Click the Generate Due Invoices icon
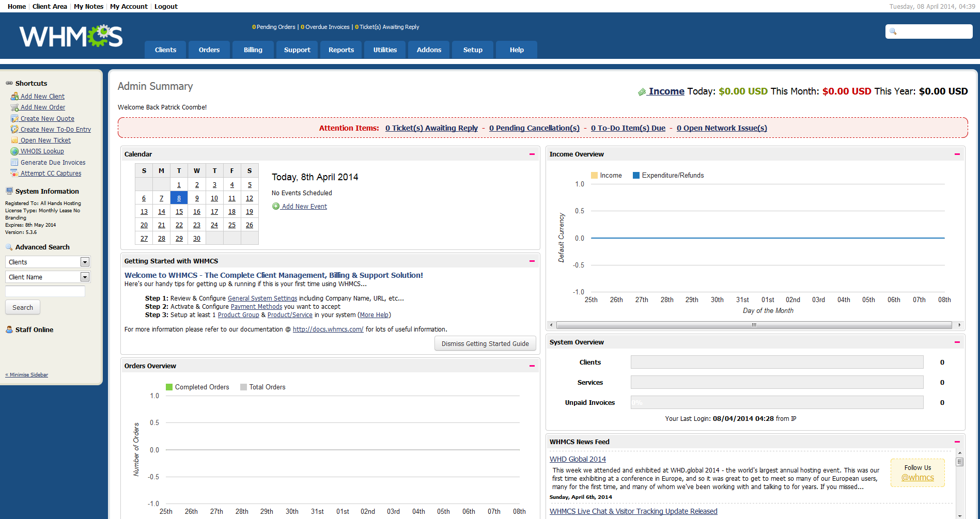This screenshot has height=519, width=980. [14, 162]
